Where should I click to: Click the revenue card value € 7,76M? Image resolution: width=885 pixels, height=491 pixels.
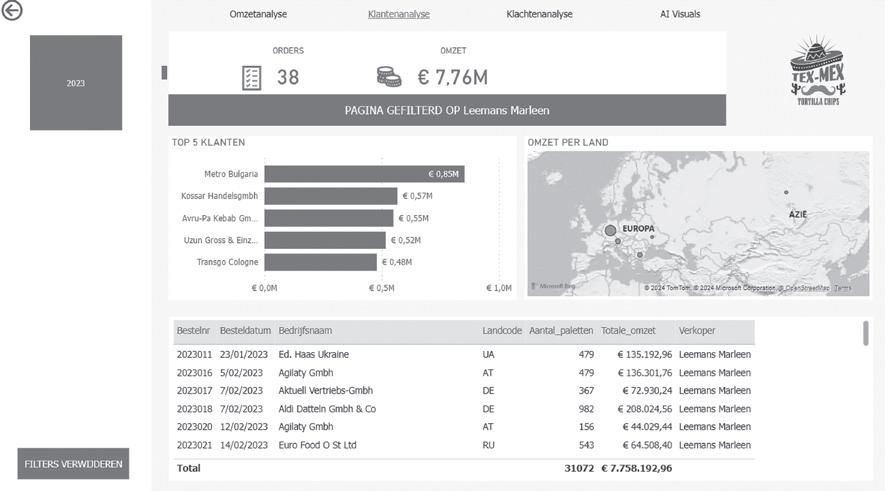(453, 77)
